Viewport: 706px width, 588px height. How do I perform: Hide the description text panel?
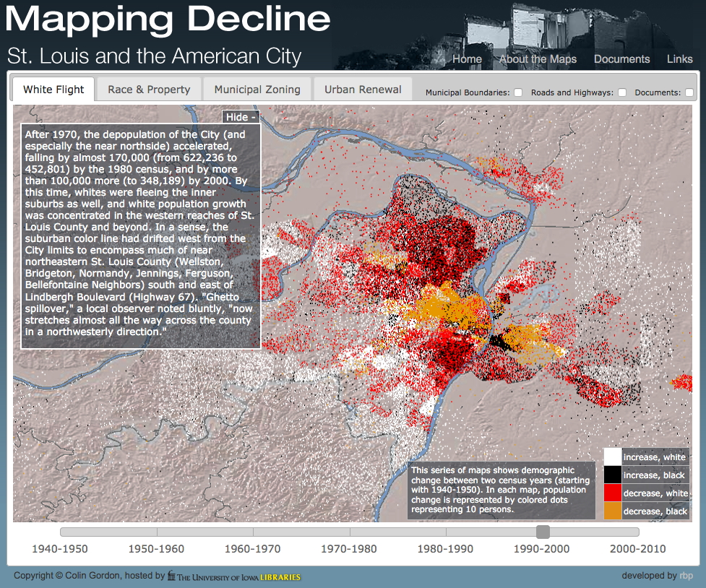[x=241, y=117]
